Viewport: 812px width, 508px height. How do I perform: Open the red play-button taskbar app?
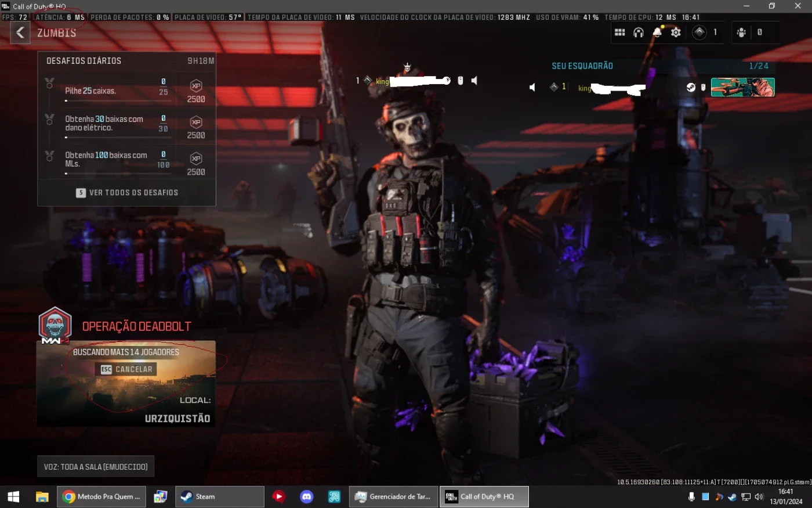point(279,497)
